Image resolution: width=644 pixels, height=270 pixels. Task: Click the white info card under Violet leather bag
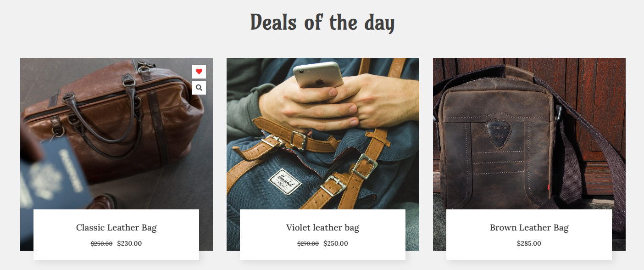(323, 235)
